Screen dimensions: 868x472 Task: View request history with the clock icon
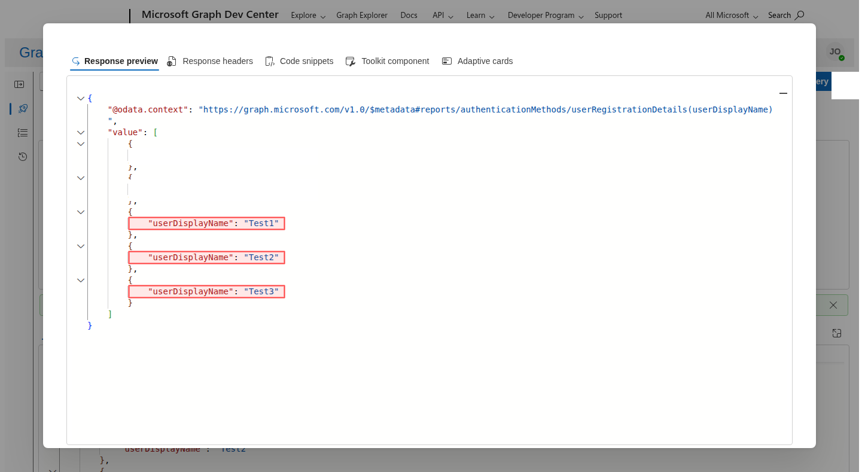[22, 156]
